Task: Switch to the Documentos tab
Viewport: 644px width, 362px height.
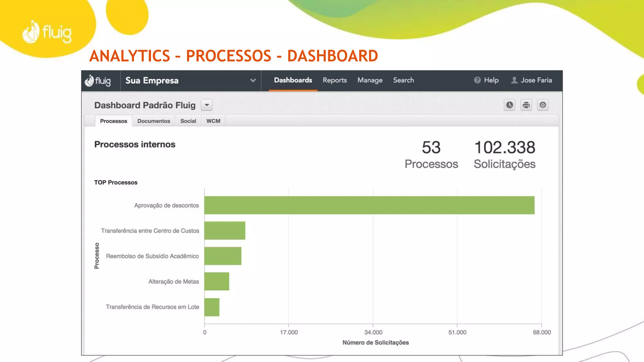Action: click(153, 121)
